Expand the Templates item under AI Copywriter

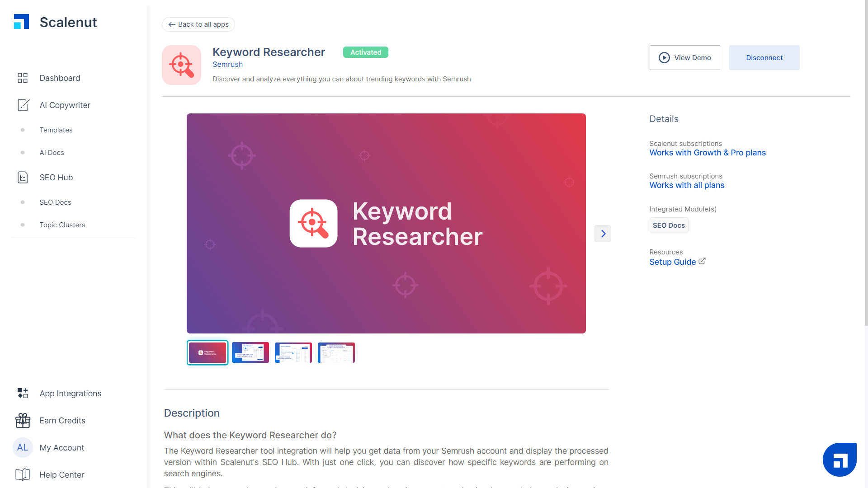pyautogui.click(x=56, y=130)
